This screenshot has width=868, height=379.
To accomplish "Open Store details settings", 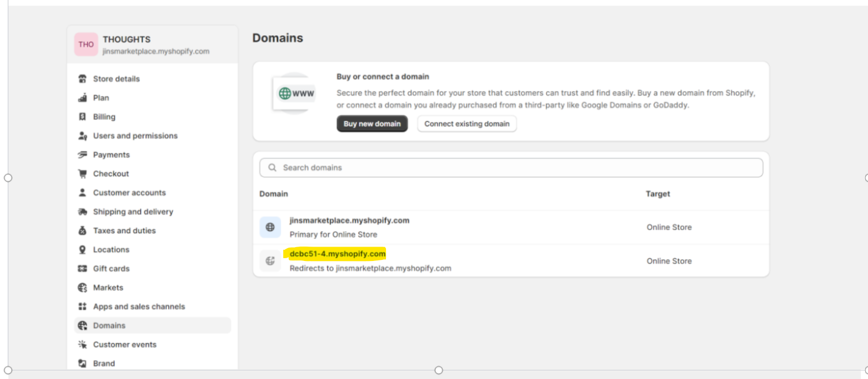I will [117, 79].
